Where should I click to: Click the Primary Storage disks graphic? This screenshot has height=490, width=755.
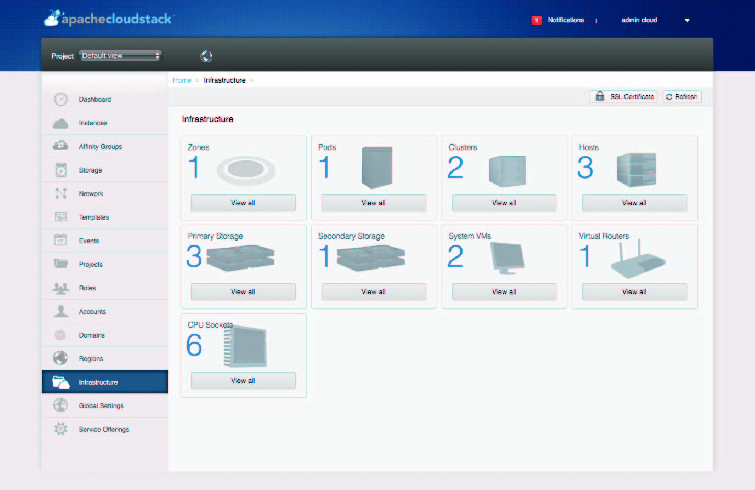(240, 258)
